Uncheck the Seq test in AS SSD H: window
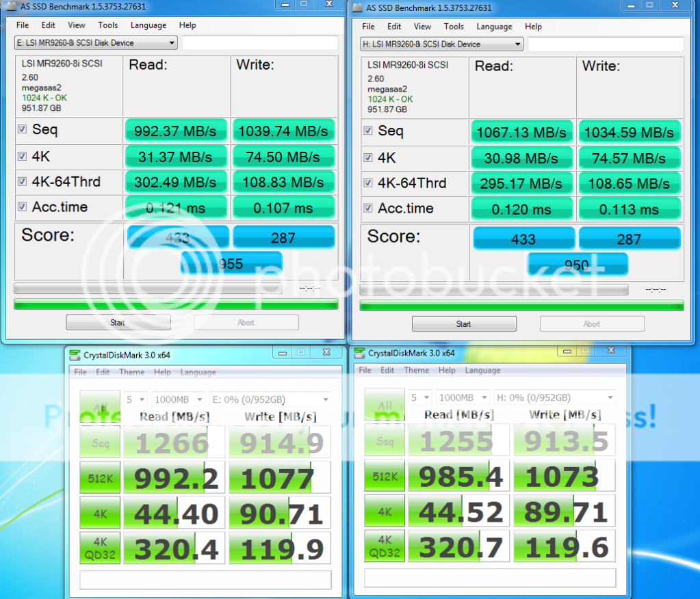This screenshot has width=700, height=599. (368, 131)
